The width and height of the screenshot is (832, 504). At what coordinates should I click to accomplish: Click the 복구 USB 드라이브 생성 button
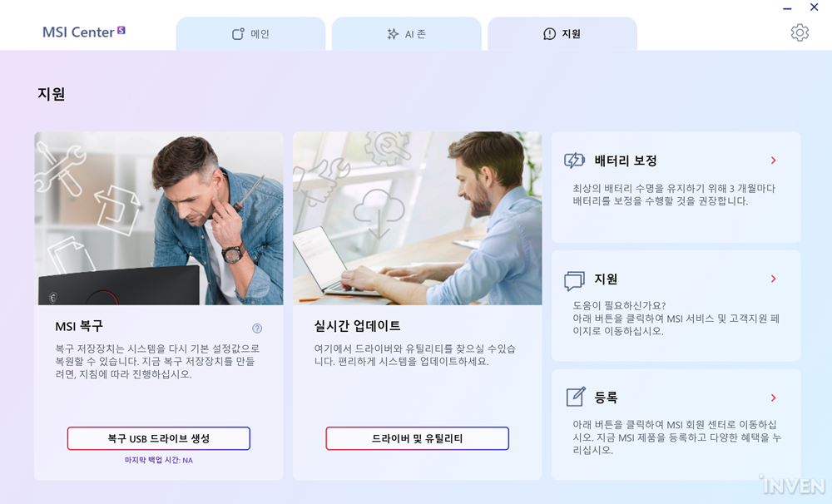tap(159, 439)
